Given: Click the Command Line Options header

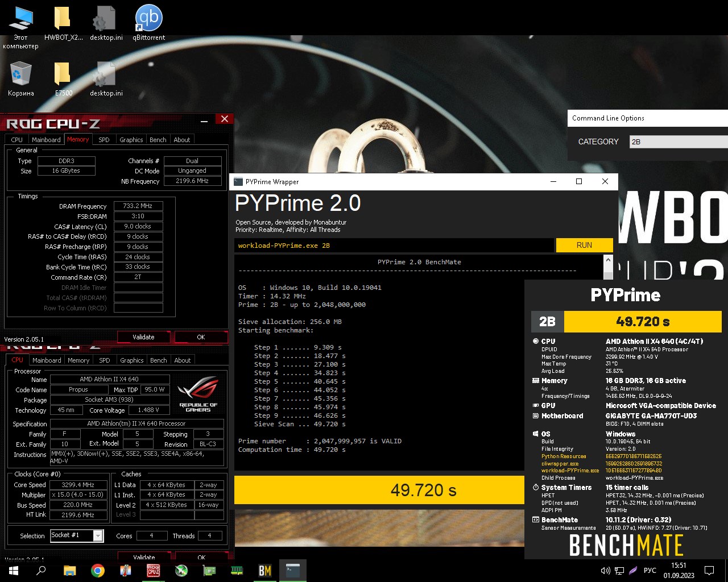Looking at the screenshot, I should (608, 118).
